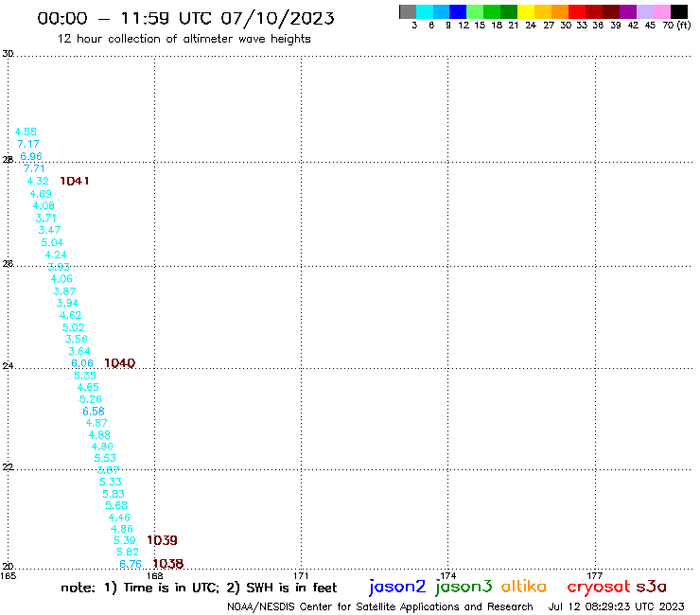This screenshot has width=700, height=615.
Task: Click the dark red time label 1041
Action: [x=75, y=181]
